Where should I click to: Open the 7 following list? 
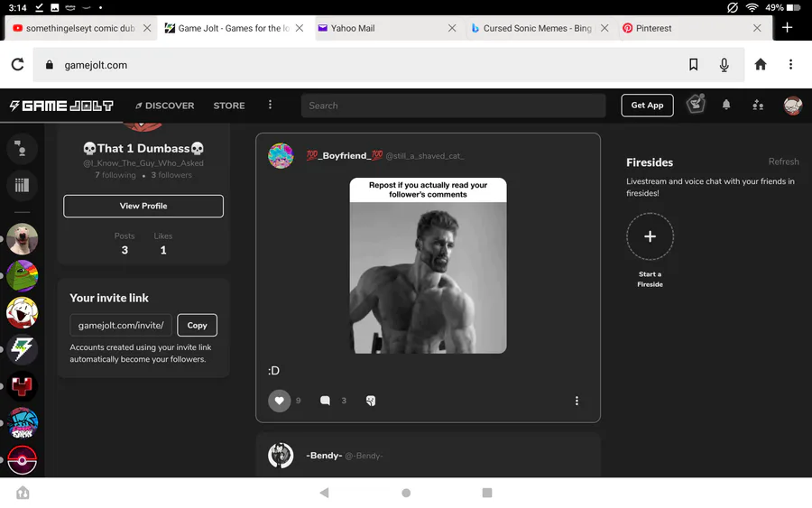(115, 175)
